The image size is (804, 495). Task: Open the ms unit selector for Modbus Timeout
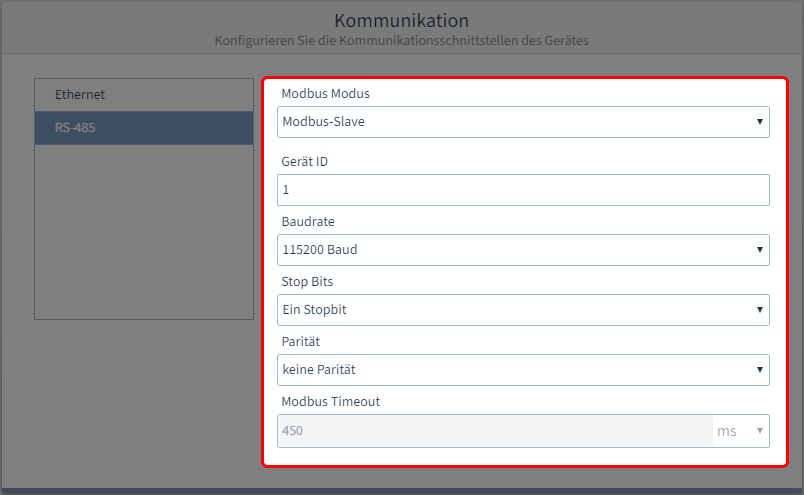point(741,431)
